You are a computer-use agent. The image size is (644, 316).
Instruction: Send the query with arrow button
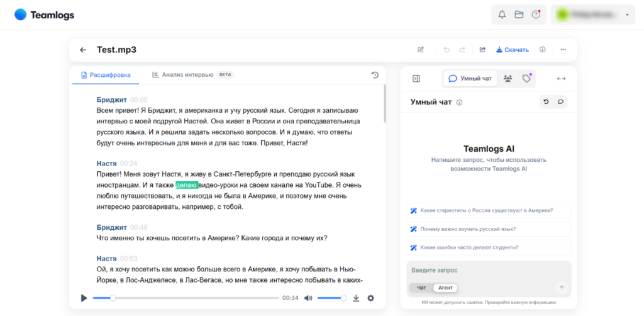click(x=562, y=288)
